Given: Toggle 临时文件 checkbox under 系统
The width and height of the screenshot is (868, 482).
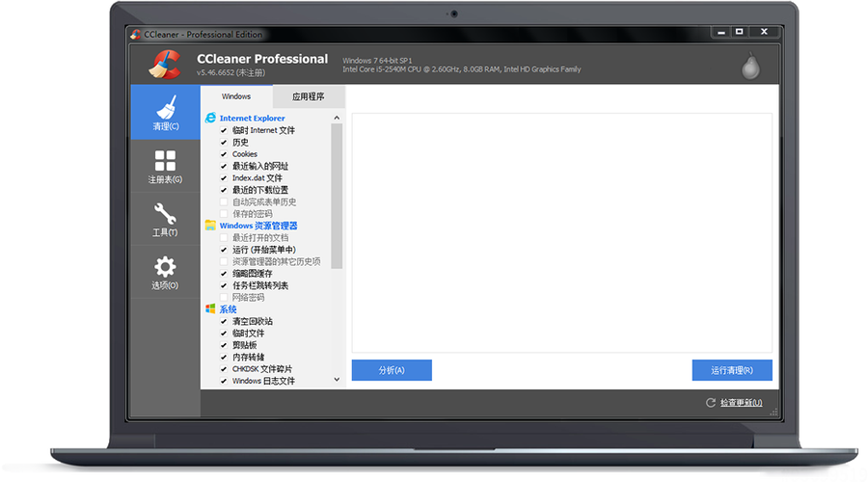Looking at the screenshot, I should pyautogui.click(x=224, y=334).
